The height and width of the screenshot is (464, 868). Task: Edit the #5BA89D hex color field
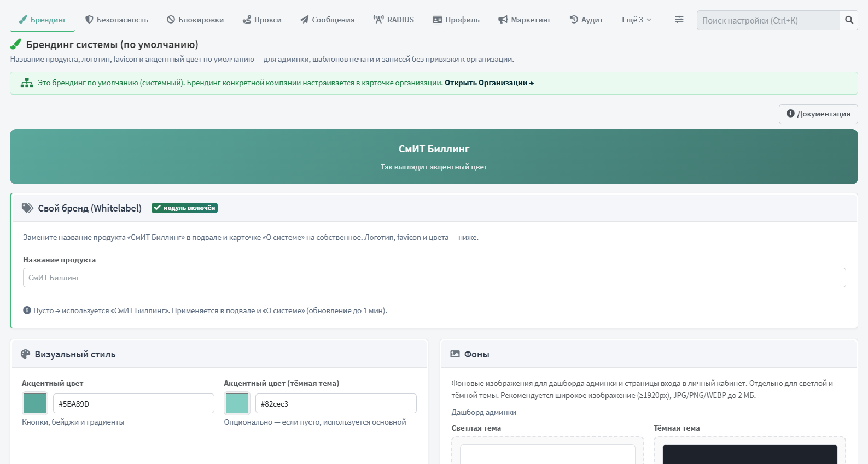[x=133, y=403]
